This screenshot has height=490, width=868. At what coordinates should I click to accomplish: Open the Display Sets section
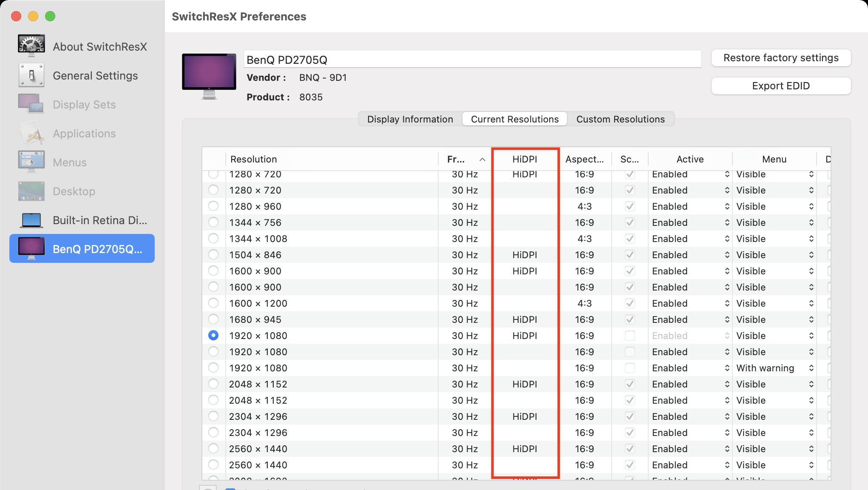[x=84, y=104]
